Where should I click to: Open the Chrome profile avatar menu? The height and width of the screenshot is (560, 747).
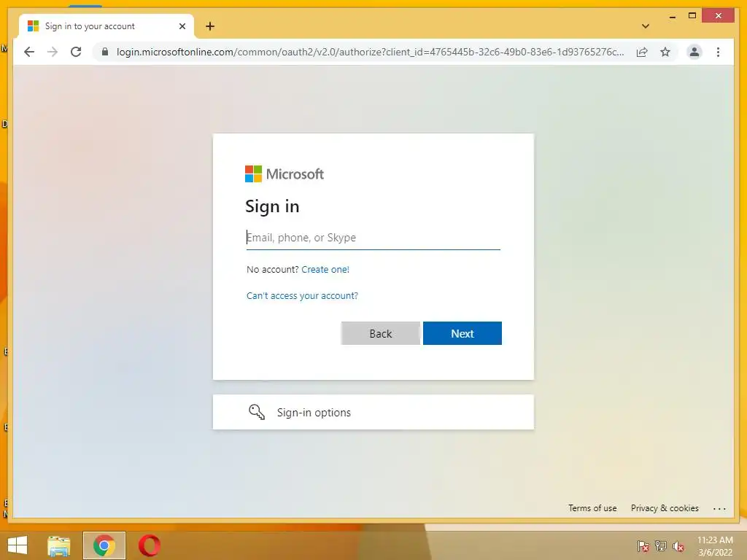(694, 52)
